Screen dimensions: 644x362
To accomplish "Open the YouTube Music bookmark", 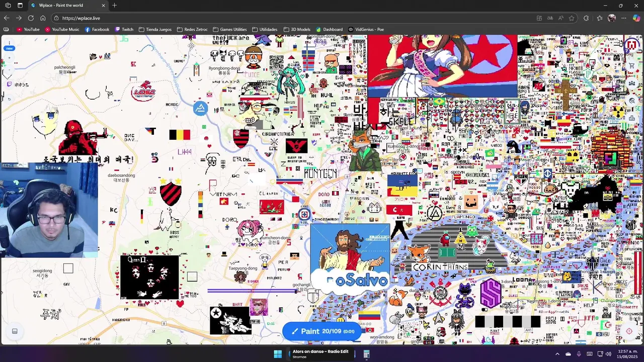I will [x=62, y=30].
